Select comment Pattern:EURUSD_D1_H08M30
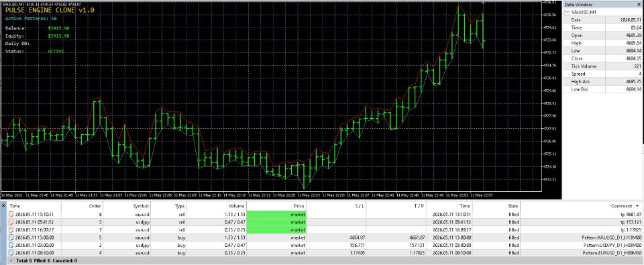 point(612,253)
